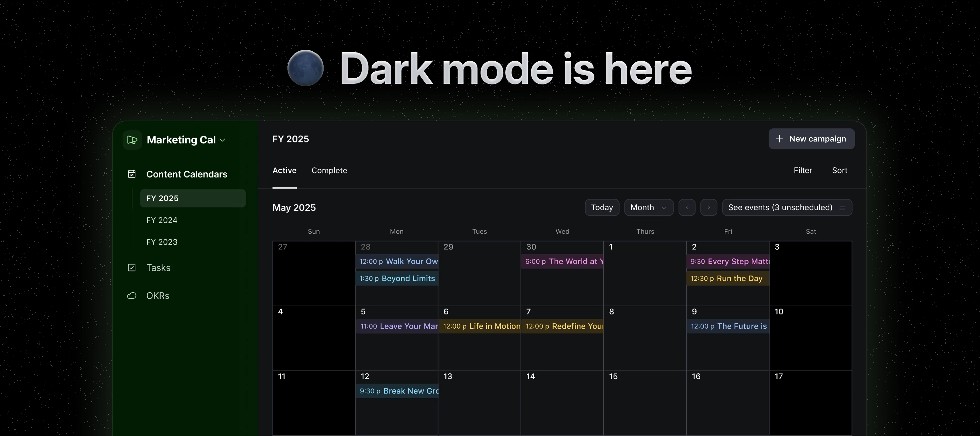Click the plus icon in New campaign button
Viewport: 980px width, 436px height.
click(x=780, y=139)
